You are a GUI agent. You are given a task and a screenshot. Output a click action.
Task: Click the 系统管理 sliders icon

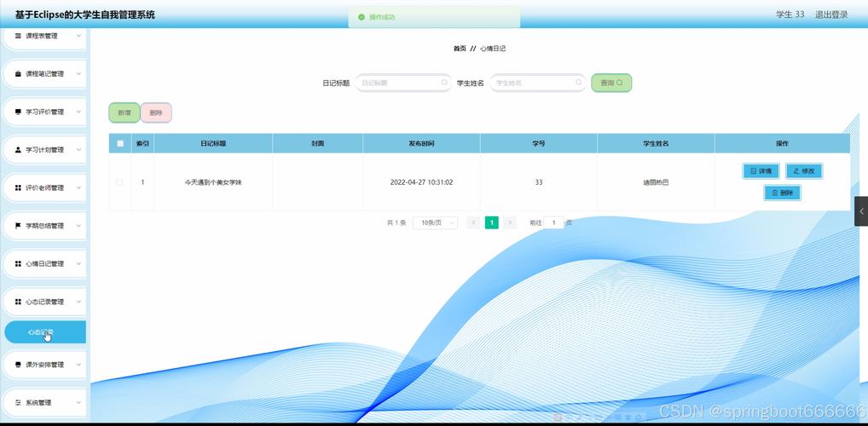[18, 403]
